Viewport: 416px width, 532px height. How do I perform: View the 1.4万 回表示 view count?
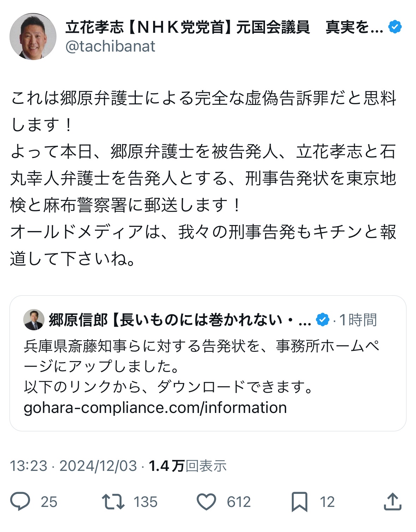(x=188, y=466)
